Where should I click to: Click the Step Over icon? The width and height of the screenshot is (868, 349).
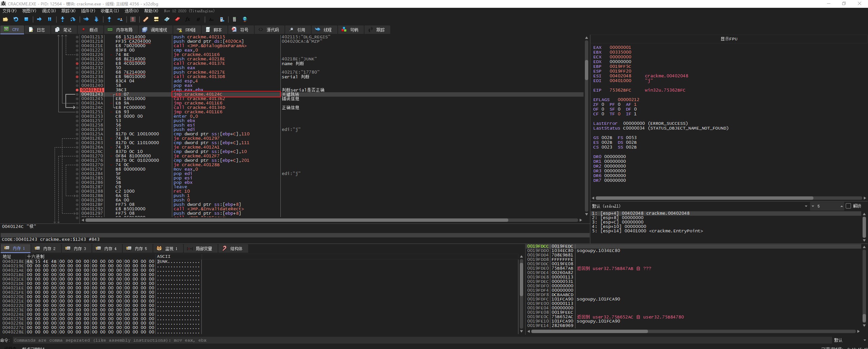click(73, 19)
